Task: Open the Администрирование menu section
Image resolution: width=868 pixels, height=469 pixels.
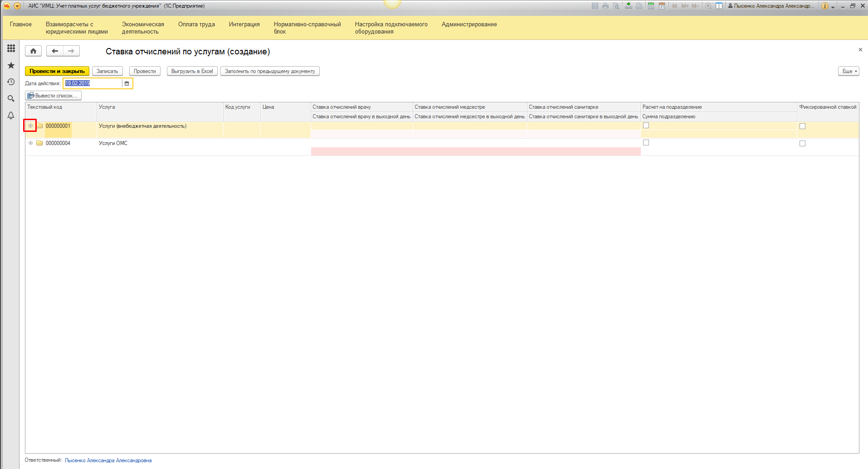Action: click(x=469, y=24)
